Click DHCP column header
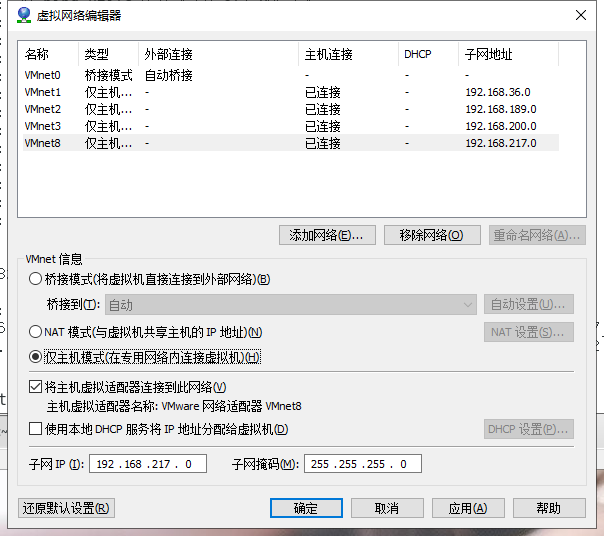 (429, 54)
